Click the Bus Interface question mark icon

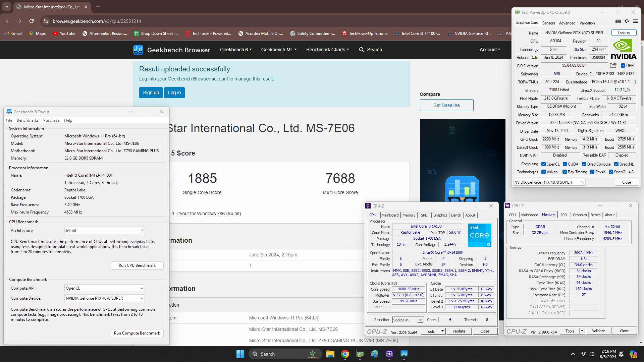click(635, 82)
